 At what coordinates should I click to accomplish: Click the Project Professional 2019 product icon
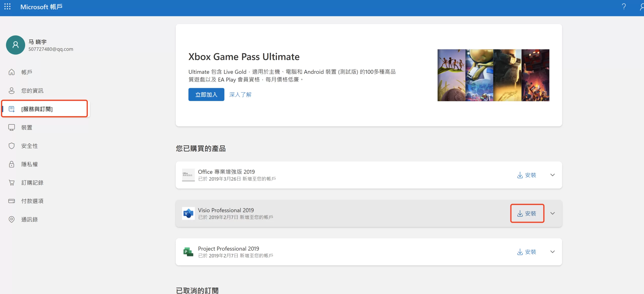188,252
